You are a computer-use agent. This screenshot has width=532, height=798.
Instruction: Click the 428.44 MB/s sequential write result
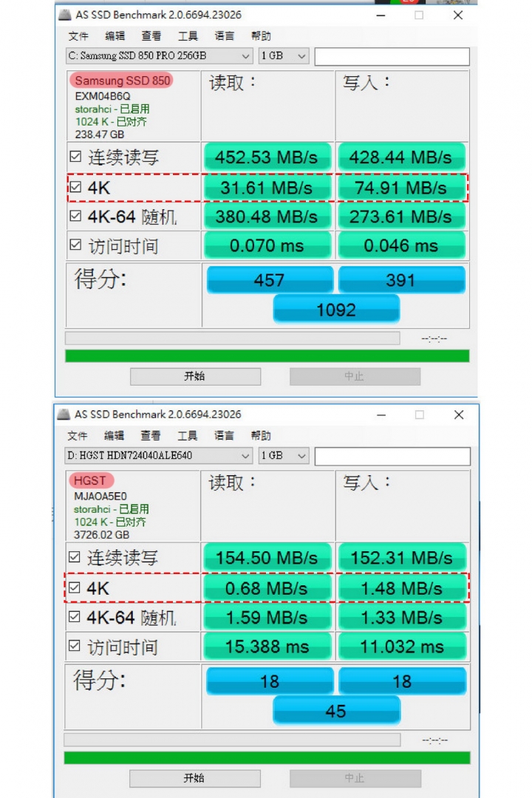(x=401, y=157)
